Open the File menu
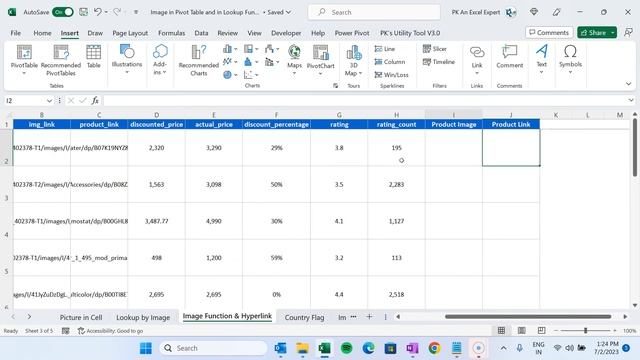 (x=16, y=33)
